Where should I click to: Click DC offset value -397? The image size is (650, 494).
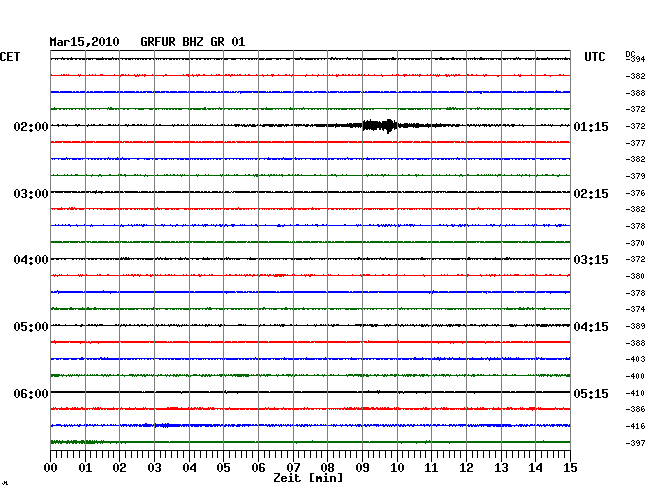pos(635,443)
